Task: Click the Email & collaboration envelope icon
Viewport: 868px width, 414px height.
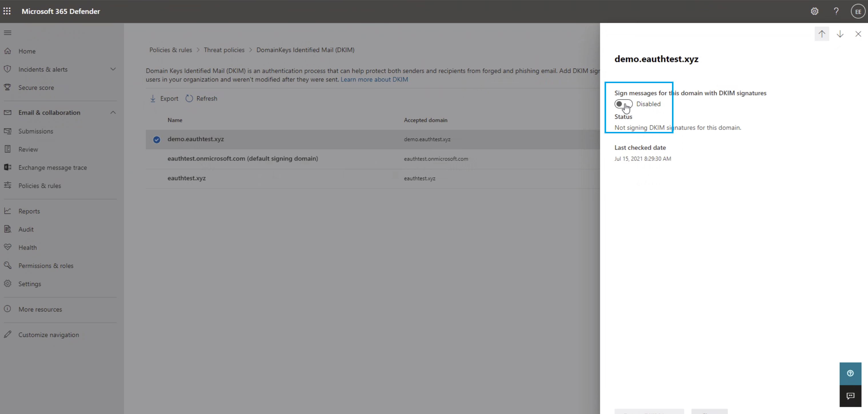Action: [7, 112]
